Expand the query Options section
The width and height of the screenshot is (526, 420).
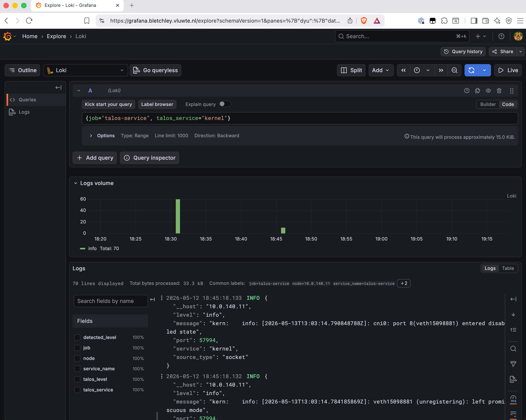(91, 136)
